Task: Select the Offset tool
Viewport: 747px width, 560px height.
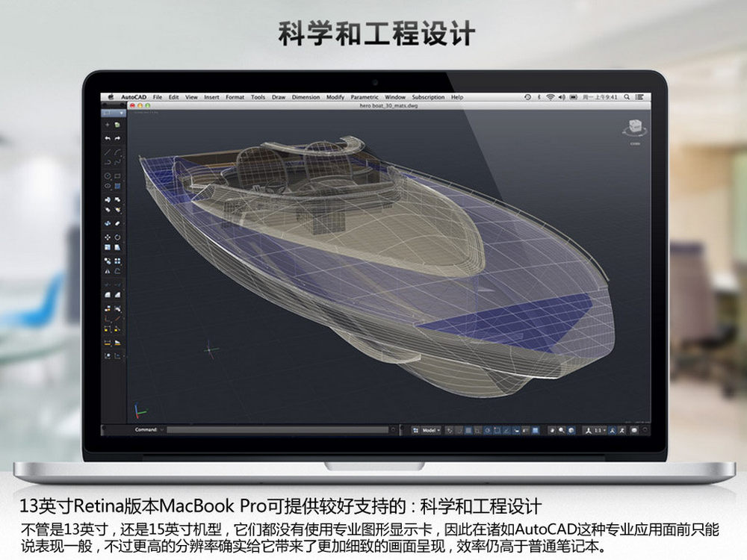Action: click(117, 272)
